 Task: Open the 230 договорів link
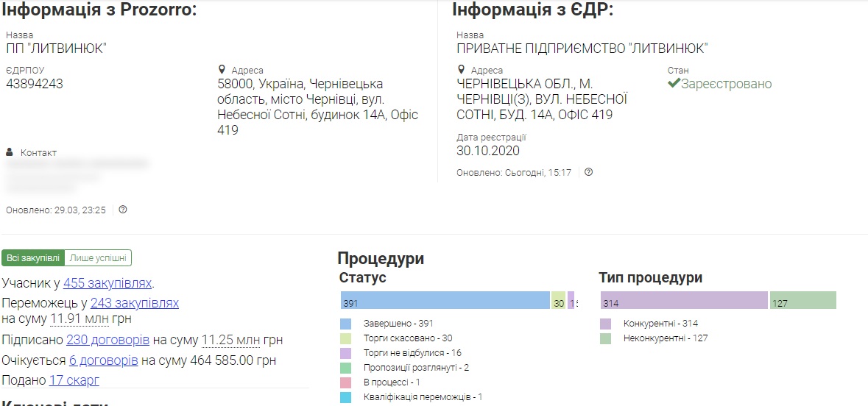[x=107, y=340]
